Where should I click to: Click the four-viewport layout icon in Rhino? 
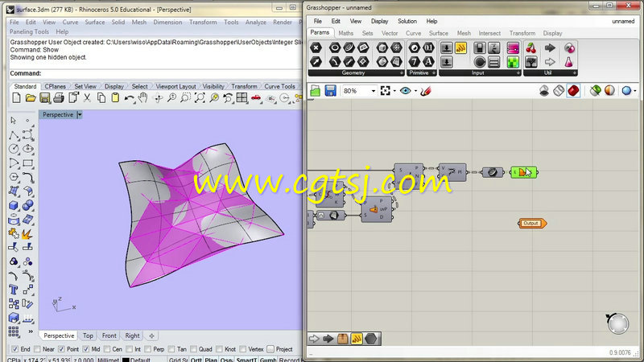pyautogui.click(x=242, y=97)
